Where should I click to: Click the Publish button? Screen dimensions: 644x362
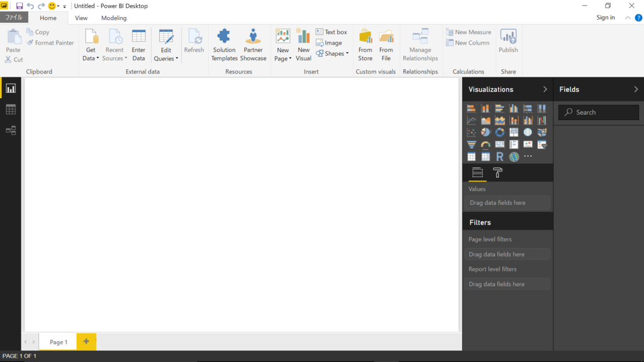508,41
